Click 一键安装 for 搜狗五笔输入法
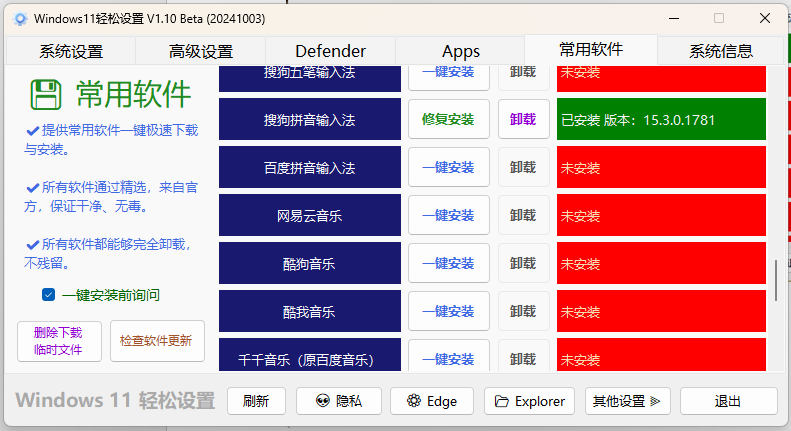791x431 pixels. click(x=448, y=77)
